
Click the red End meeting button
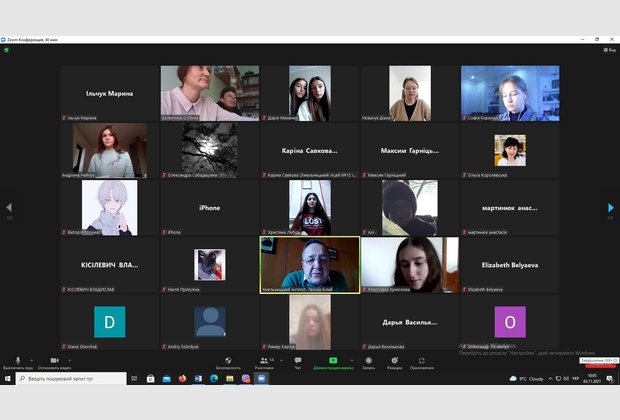[601, 365]
